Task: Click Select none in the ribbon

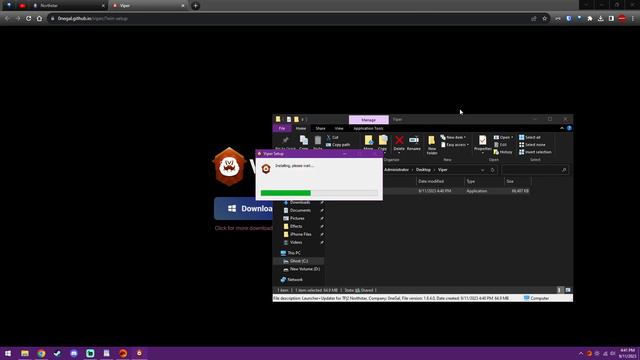Action: 532,145
